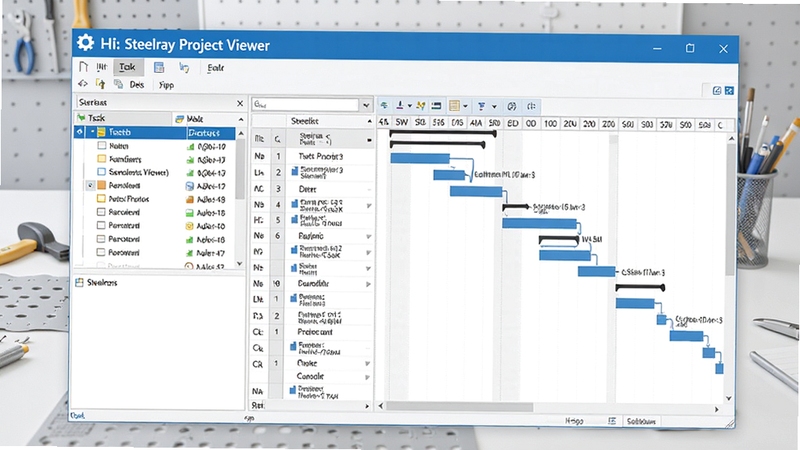Click the right scroll arrow under the Gantt chart

tap(716, 409)
